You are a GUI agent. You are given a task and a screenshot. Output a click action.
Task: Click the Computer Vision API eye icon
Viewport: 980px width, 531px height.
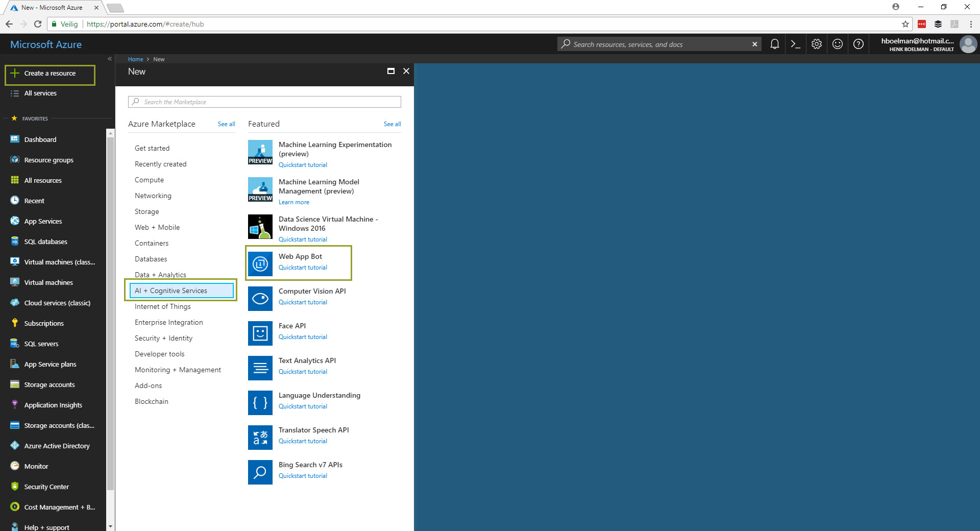click(260, 299)
